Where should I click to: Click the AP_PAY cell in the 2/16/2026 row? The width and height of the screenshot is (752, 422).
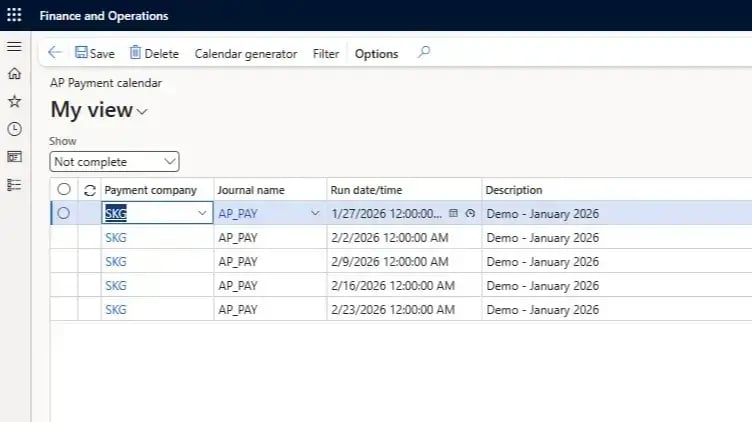[x=270, y=285]
